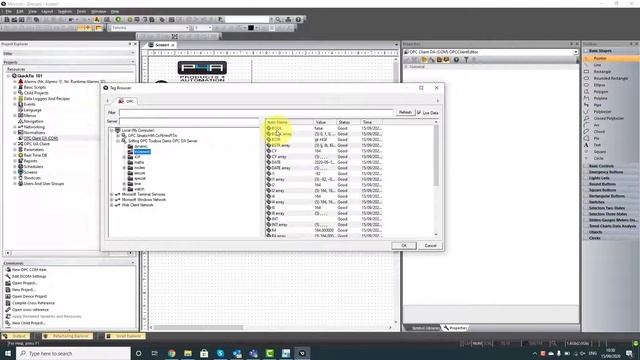Collapse the Softing OPC Toolbox Demo server node
Viewport: 640px width, 360px height.
118,141
